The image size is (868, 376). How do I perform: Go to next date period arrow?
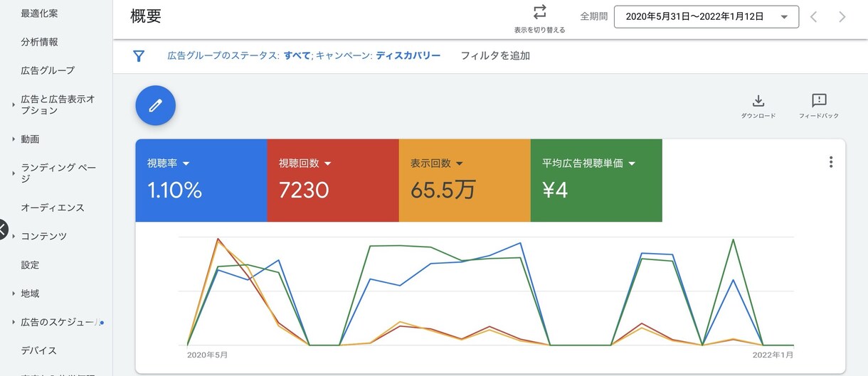[842, 16]
